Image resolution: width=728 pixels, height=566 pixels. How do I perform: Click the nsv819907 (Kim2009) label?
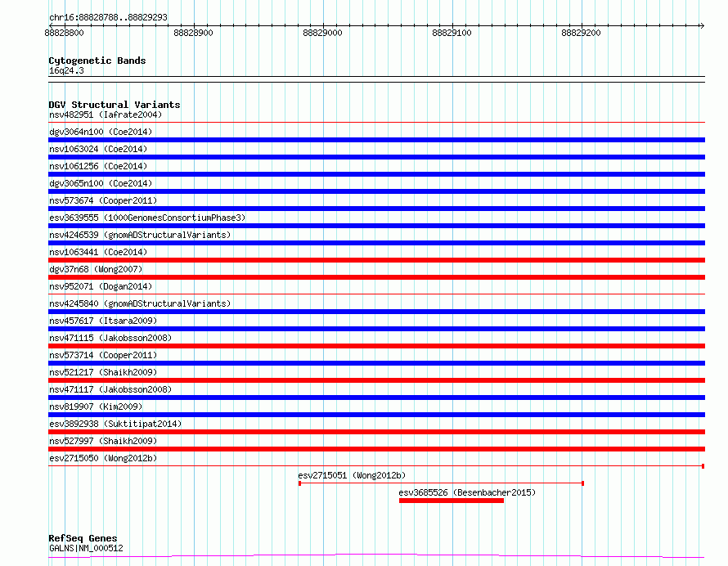[96, 407]
